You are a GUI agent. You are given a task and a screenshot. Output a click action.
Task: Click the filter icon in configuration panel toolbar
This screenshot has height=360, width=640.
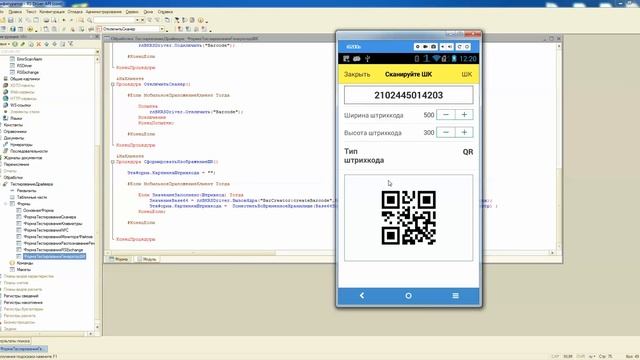pyautogui.click(x=71, y=44)
